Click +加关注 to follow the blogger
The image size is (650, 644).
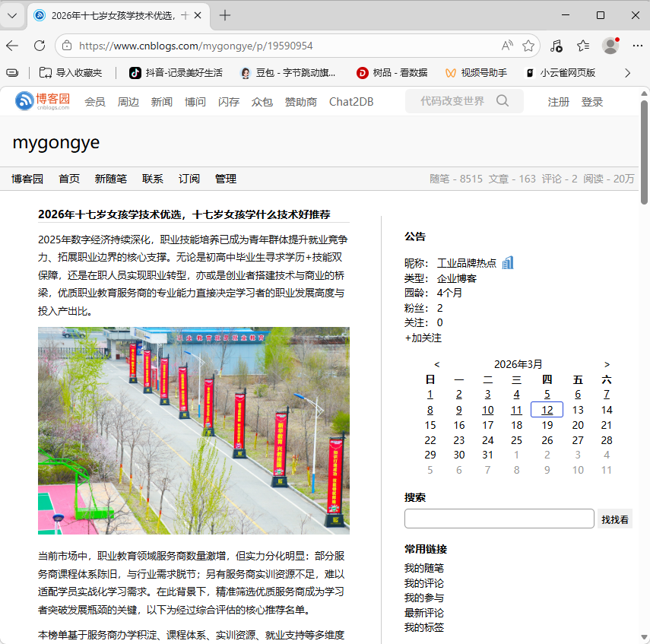(423, 338)
